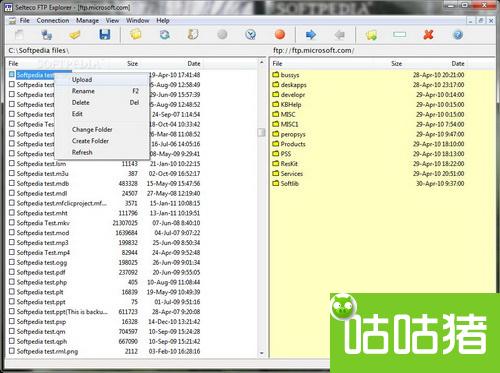The height and width of the screenshot is (373, 500).
Task: Open the deskapps folder icon
Action: [276, 85]
